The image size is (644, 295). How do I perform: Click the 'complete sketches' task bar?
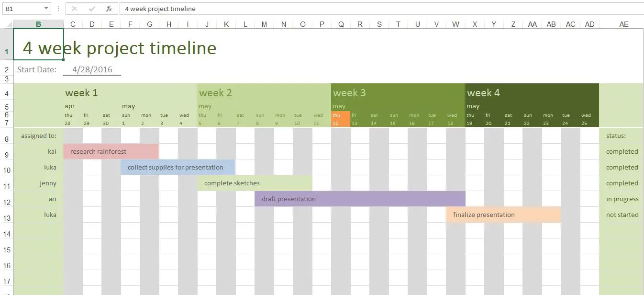(255, 183)
